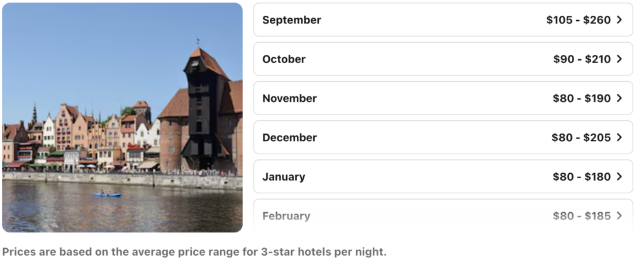The height and width of the screenshot is (267, 644).
Task: Click the $105 - $260 price range
Action: 579,20
